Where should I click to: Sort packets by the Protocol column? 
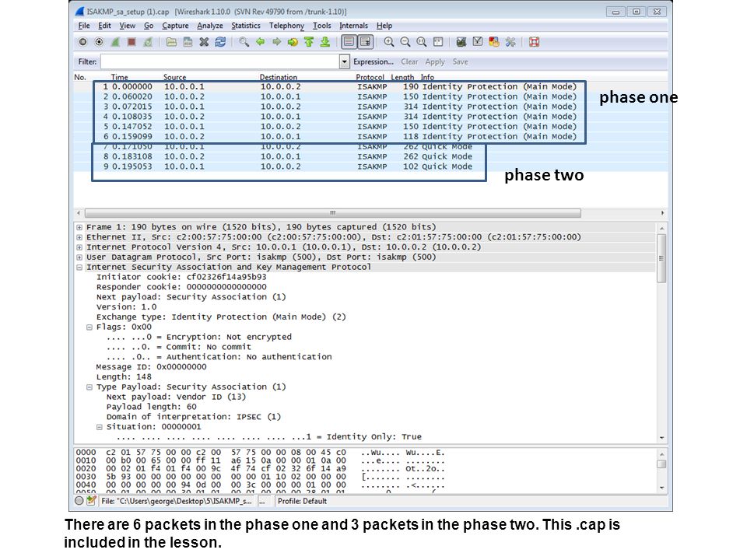point(370,77)
